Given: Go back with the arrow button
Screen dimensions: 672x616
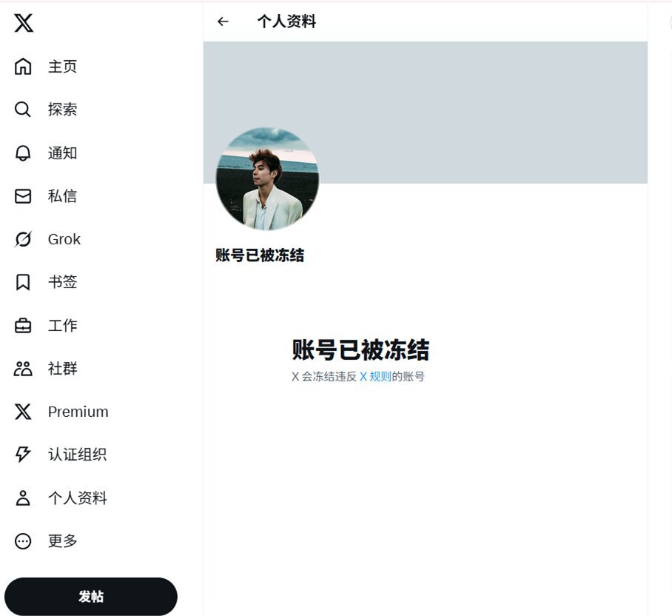Looking at the screenshot, I should 223,21.
